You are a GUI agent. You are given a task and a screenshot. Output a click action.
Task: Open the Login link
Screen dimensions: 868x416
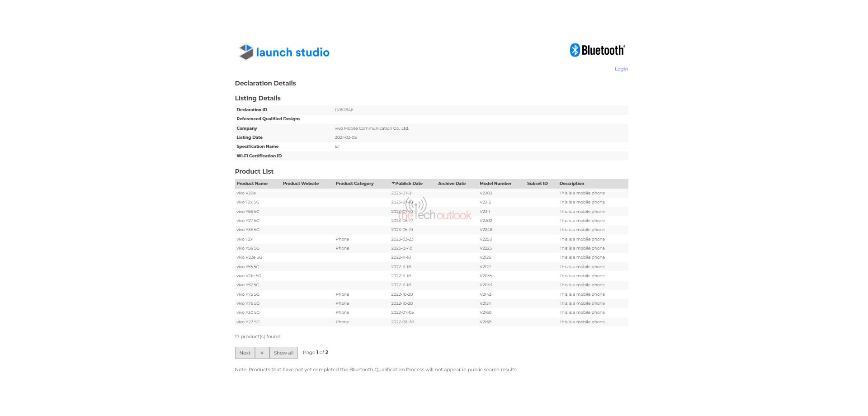coord(621,69)
